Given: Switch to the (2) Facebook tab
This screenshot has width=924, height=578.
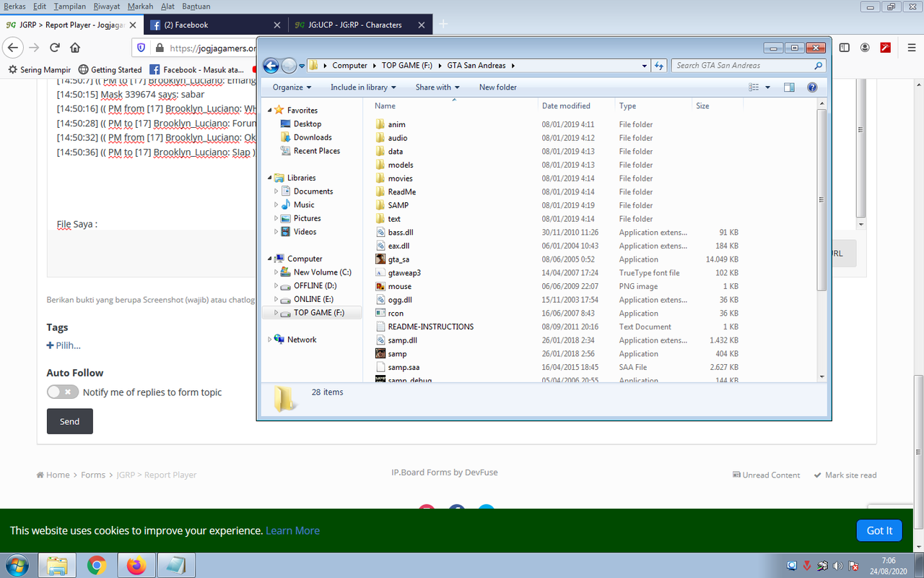Looking at the screenshot, I should tap(215, 25).
